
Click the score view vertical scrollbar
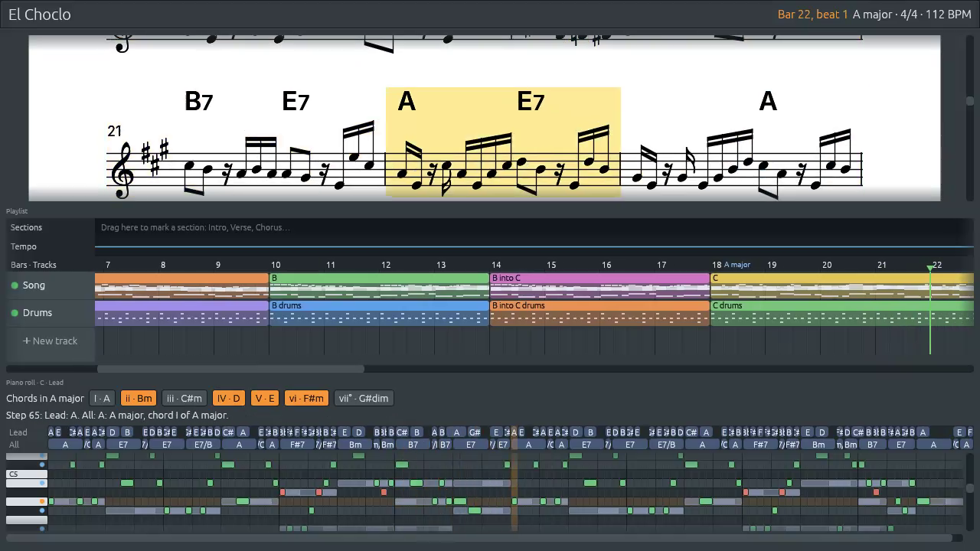(970, 100)
